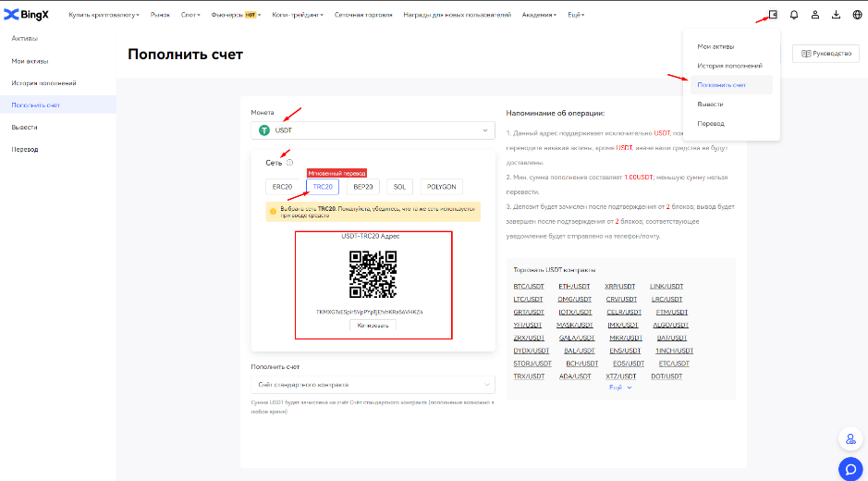This screenshot has height=481, width=868.
Task: Expand the Академия menu
Action: (539, 15)
